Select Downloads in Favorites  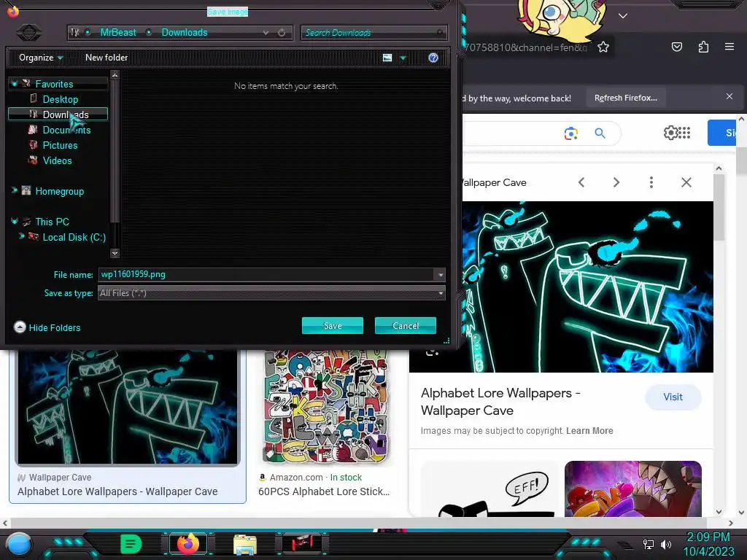click(x=58, y=114)
